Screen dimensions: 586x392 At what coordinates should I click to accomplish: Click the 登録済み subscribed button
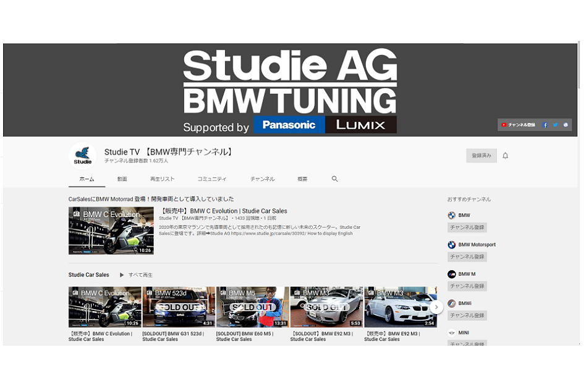(482, 156)
